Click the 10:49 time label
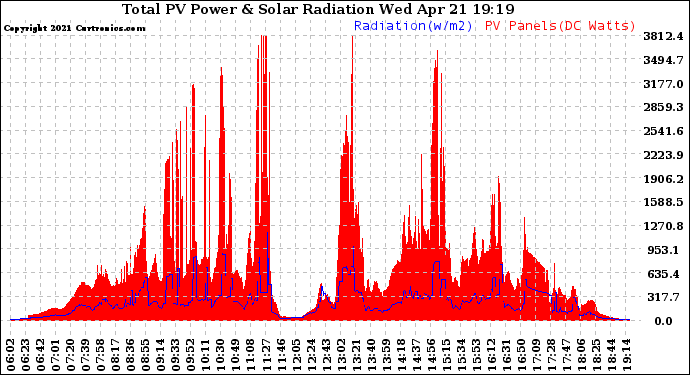 pyautogui.click(x=235, y=354)
